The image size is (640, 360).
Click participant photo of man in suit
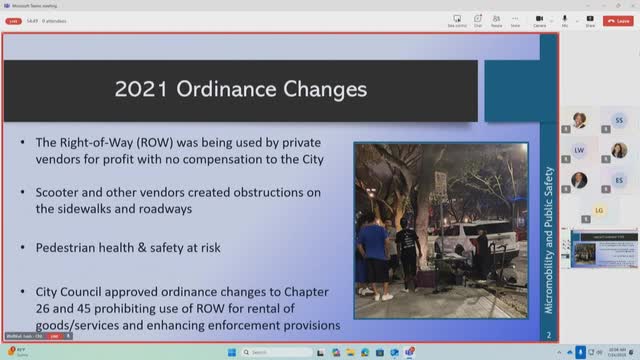click(x=579, y=180)
